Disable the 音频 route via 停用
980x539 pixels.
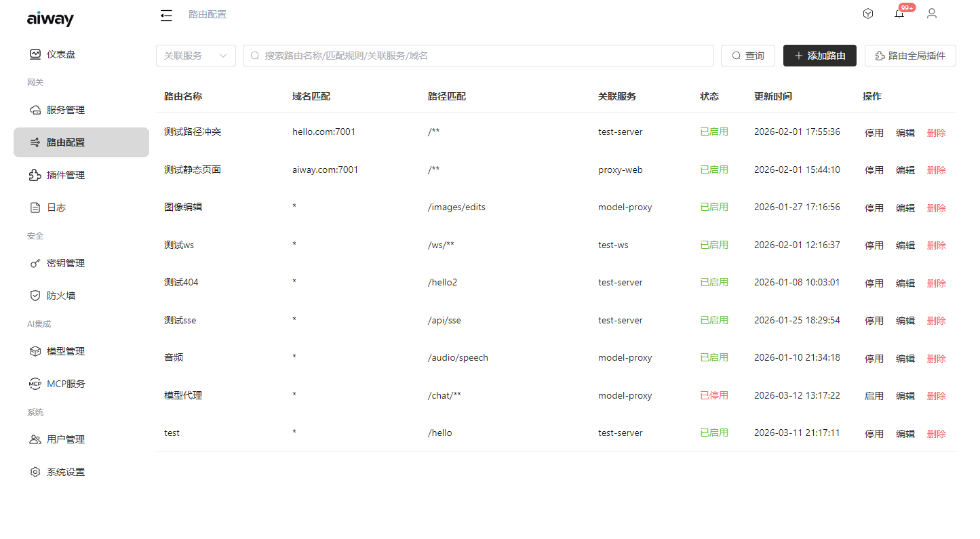[874, 359]
